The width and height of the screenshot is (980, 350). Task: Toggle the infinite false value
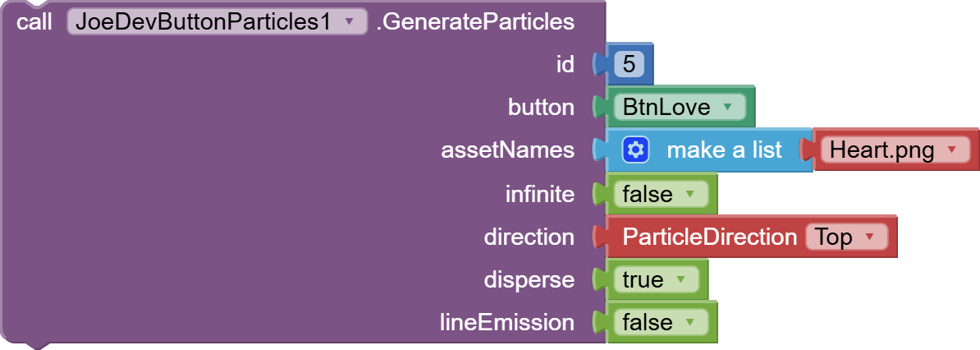click(661, 194)
